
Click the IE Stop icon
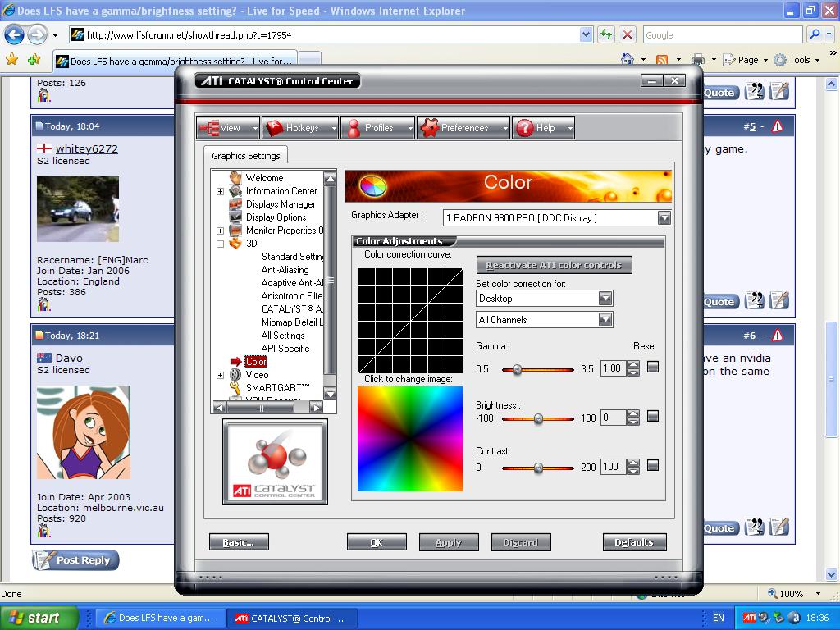(x=628, y=34)
